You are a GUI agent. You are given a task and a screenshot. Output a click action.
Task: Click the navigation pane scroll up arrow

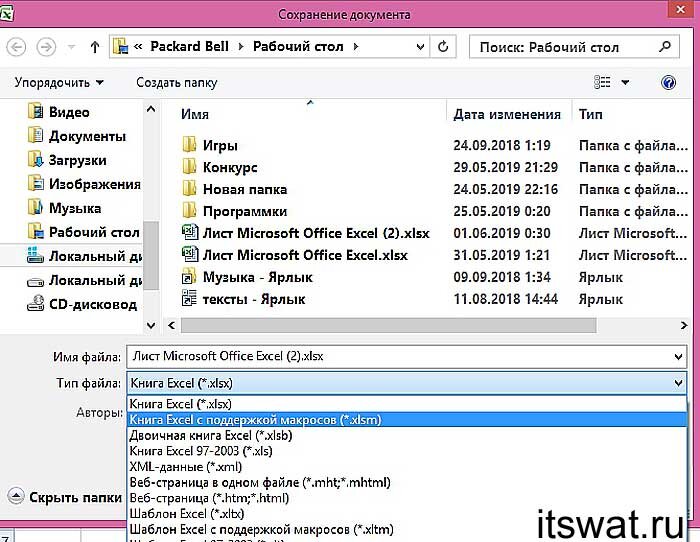point(151,109)
